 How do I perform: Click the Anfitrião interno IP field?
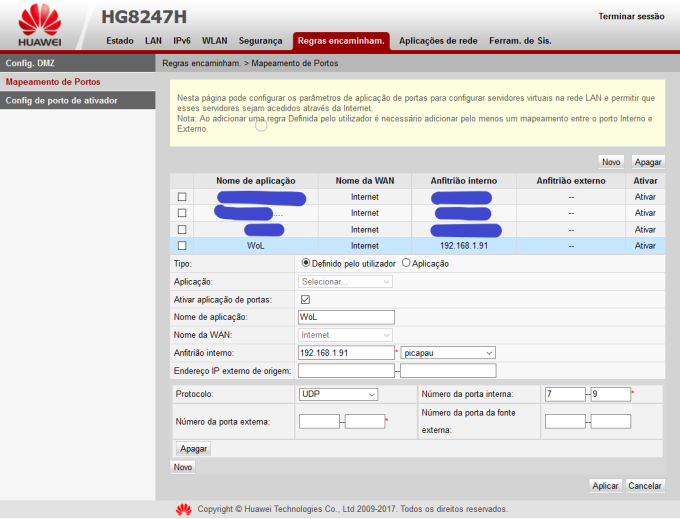point(346,353)
